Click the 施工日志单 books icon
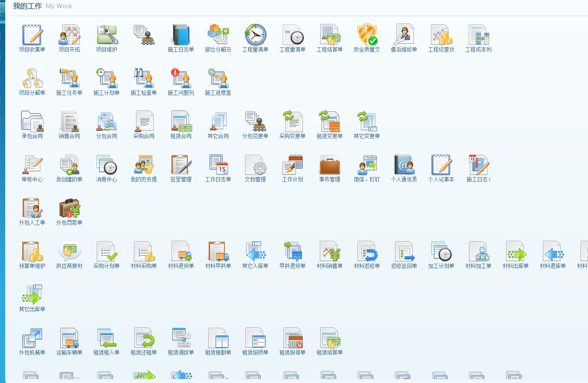This screenshot has height=383, width=588. click(181, 35)
